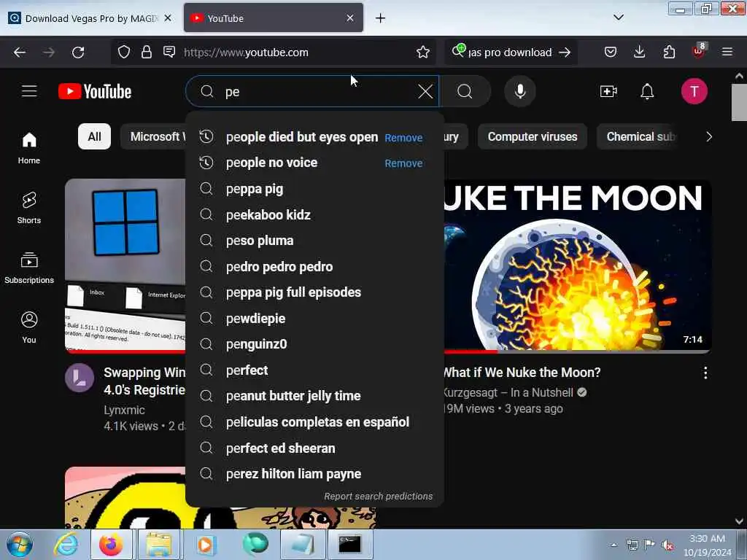Open the notifications bell

tap(647, 91)
